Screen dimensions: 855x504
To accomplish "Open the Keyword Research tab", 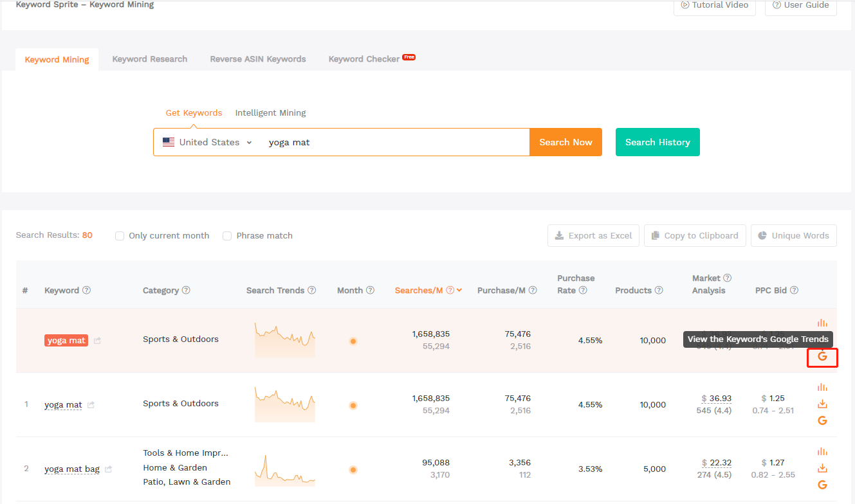I will [x=150, y=59].
